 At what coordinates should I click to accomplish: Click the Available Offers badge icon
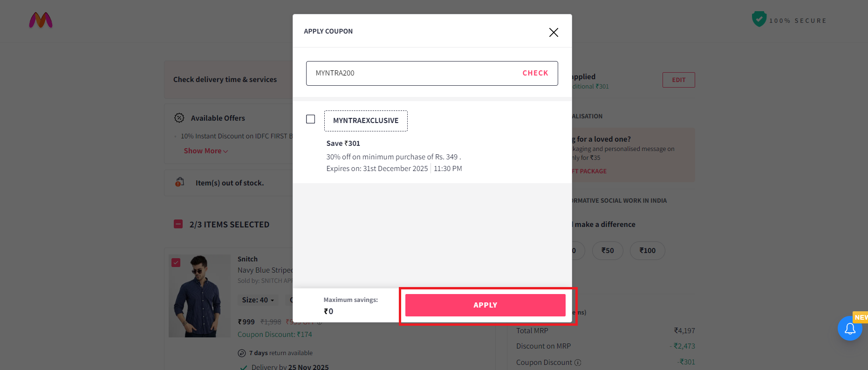pyautogui.click(x=179, y=118)
